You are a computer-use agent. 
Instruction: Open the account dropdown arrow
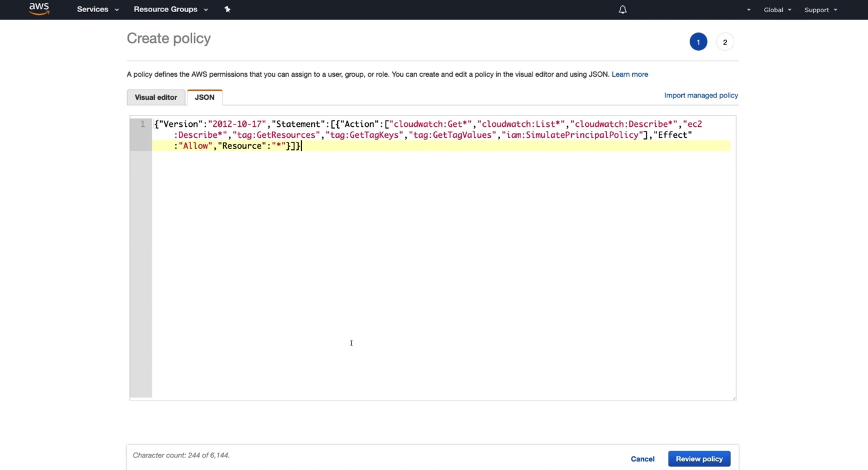pyautogui.click(x=749, y=10)
